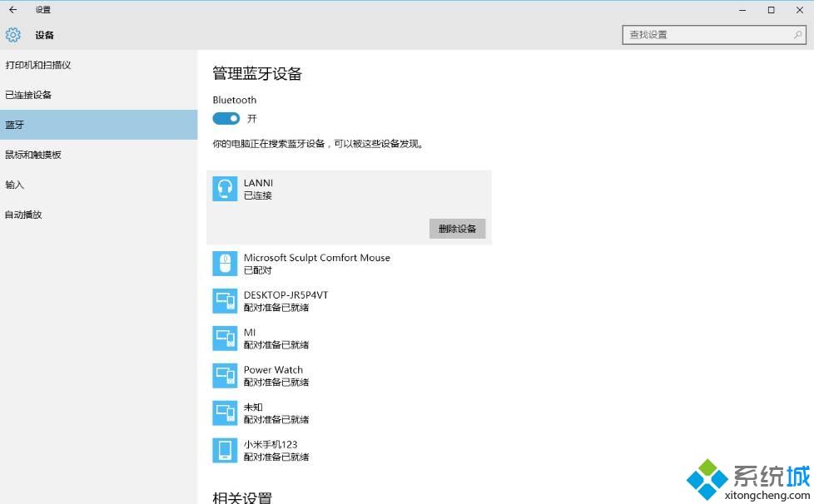Screen dimensions: 814x504
Task: Click the 小米手机123 name text
Action: [271, 444]
